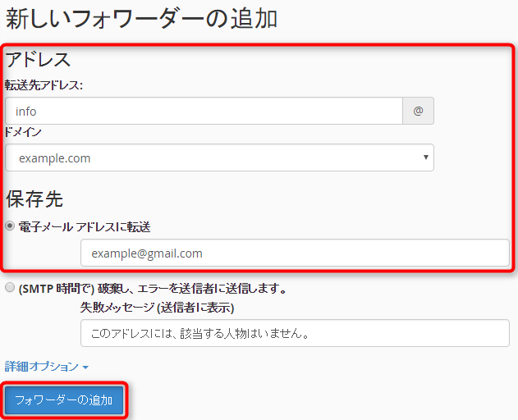Select the 電子メール アドレスに転送 radio button
This screenshot has width=518, height=420.
coord(10,226)
